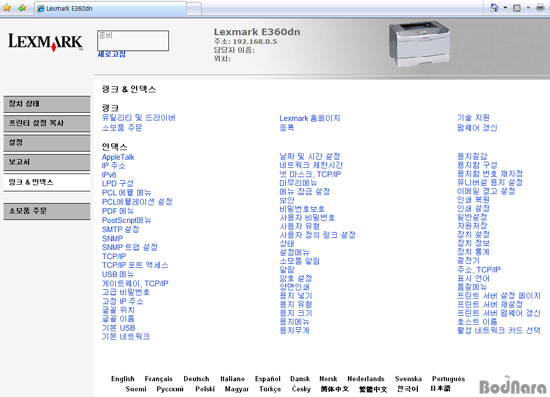550x397 pixels.
Task: Open the 보고서 sidebar menu item
Action: [47, 162]
